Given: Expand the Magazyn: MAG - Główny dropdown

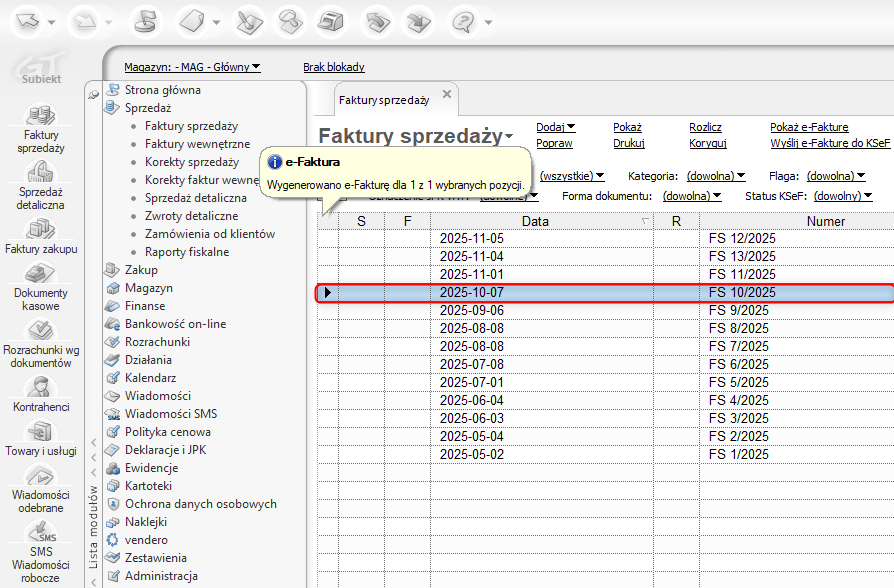Looking at the screenshot, I should [x=192, y=67].
